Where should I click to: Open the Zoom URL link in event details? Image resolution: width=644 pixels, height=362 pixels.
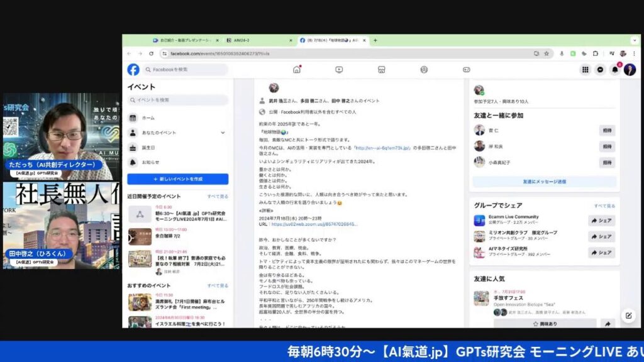click(x=314, y=224)
